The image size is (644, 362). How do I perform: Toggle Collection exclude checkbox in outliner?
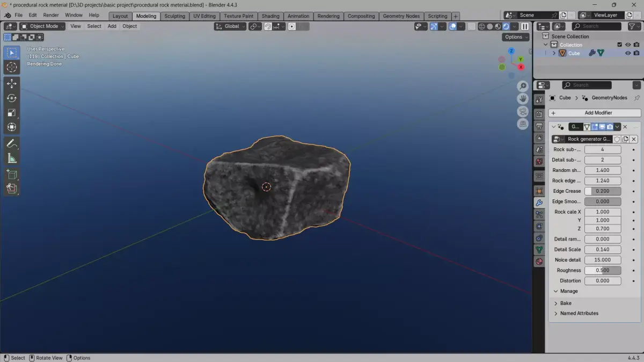[x=619, y=45]
